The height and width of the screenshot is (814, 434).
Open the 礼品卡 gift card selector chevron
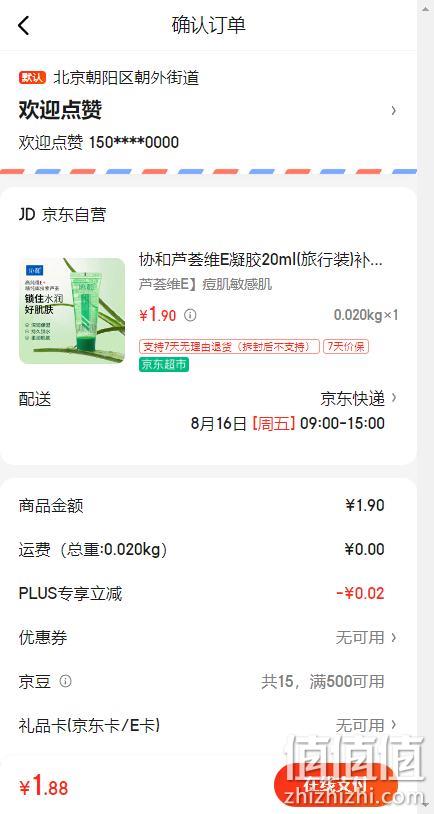point(394,724)
